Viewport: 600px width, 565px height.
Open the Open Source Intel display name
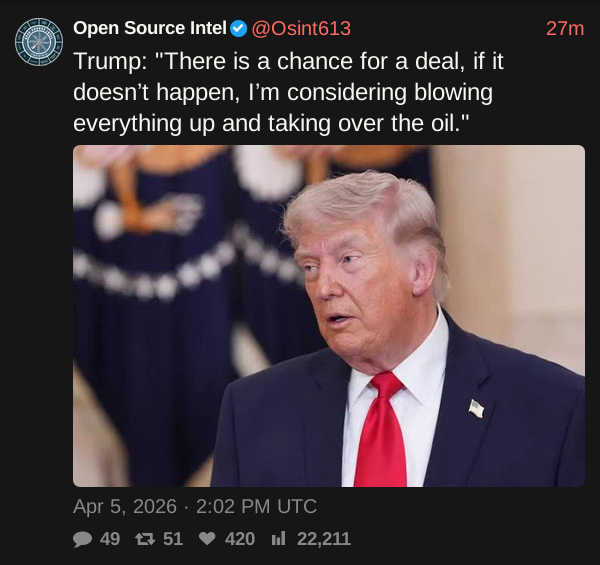tap(149, 28)
